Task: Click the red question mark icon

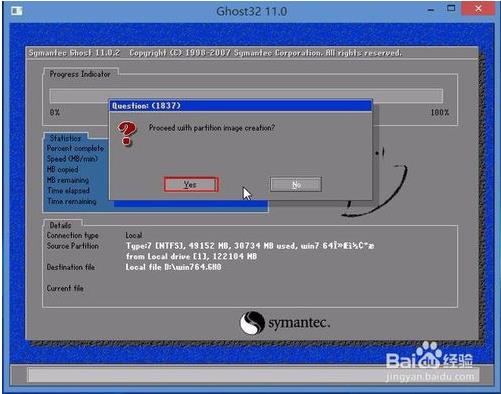Action: pos(127,134)
